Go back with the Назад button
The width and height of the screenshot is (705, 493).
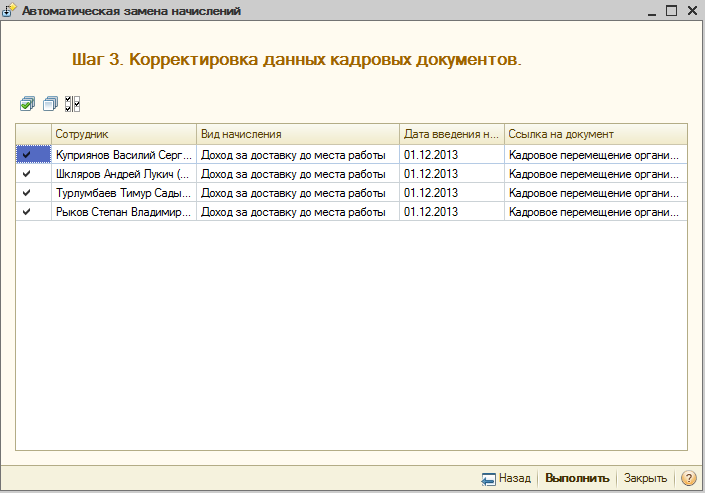coord(506,478)
